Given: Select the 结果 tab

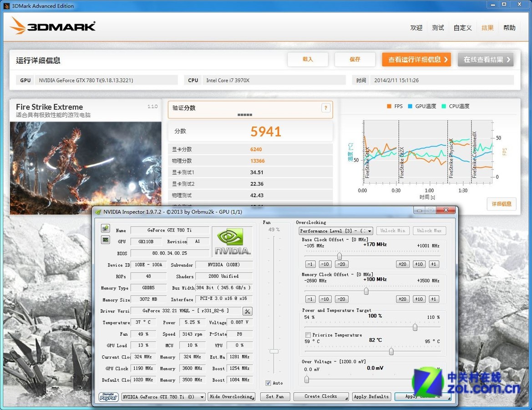Looking at the screenshot, I should (x=487, y=28).
